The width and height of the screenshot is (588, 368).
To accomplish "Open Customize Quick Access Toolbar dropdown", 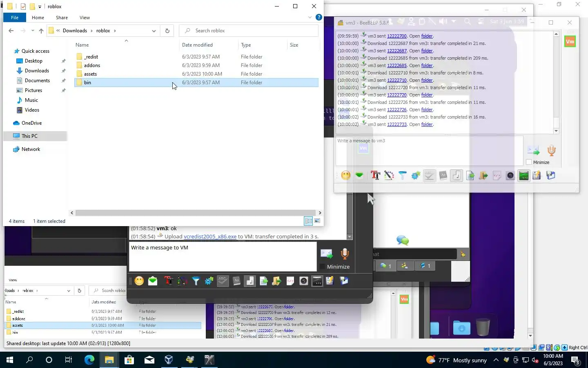I will coord(40,7).
